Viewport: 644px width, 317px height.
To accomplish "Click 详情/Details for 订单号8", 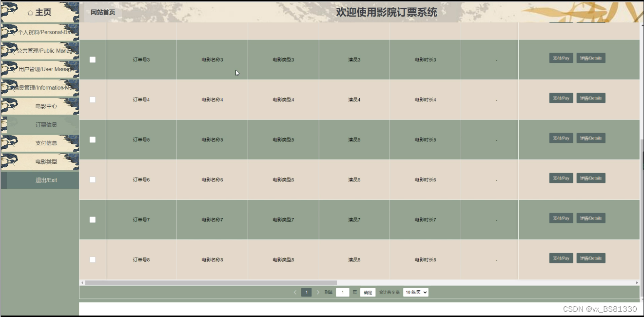I will click(x=591, y=258).
